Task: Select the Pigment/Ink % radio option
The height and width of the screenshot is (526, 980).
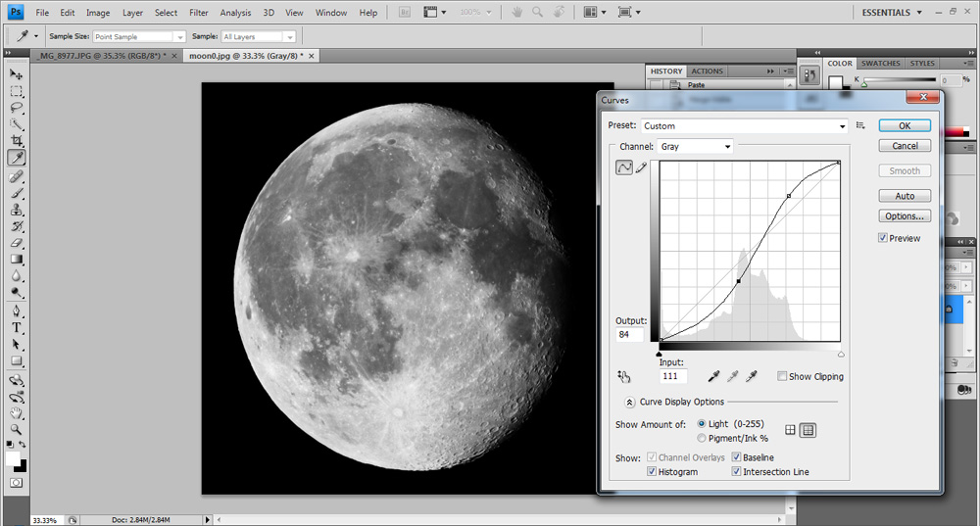Action: 702,438
